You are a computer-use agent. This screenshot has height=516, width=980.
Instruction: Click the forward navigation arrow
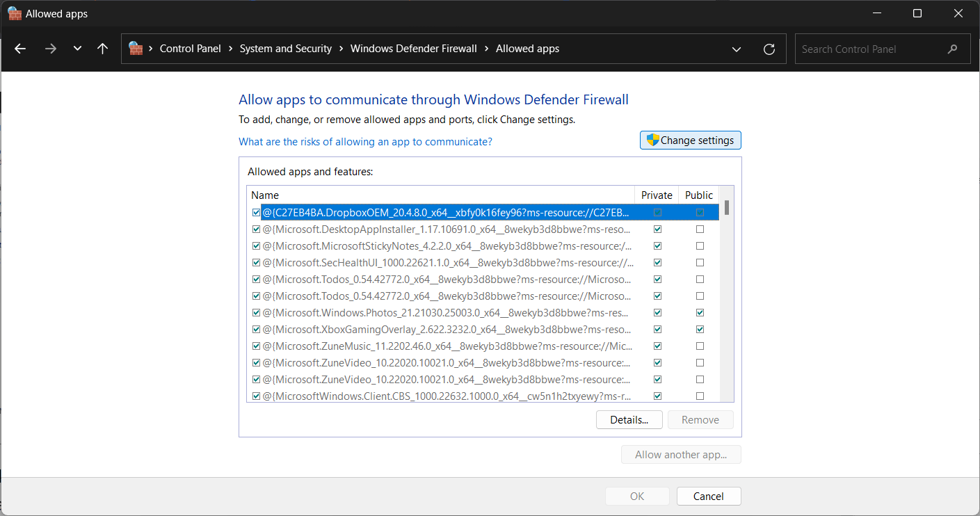coord(50,49)
